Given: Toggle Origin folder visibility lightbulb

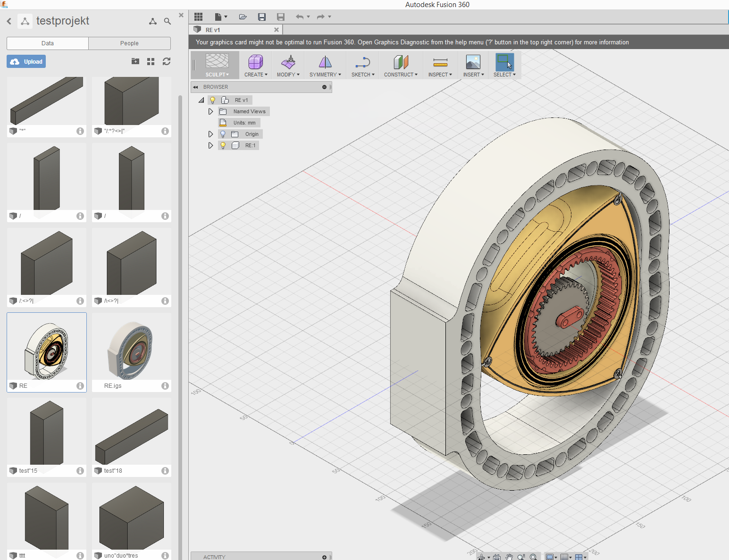Looking at the screenshot, I should pos(223,134).
